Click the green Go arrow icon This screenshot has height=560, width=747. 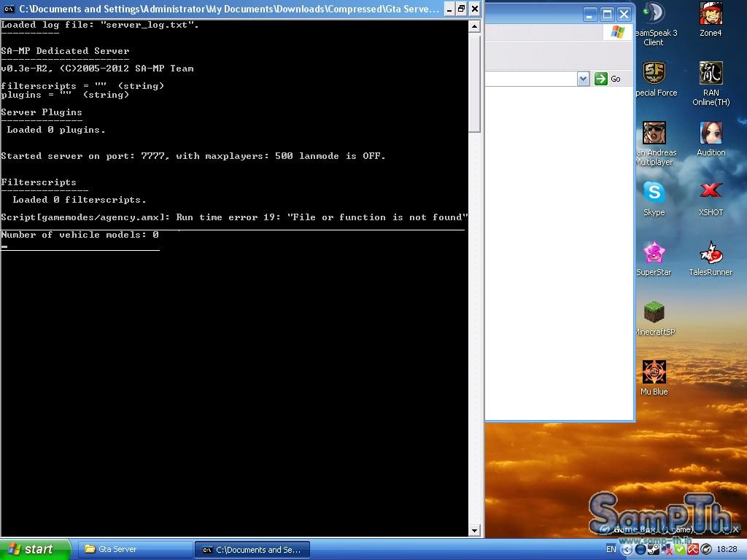tap(601, 79)
